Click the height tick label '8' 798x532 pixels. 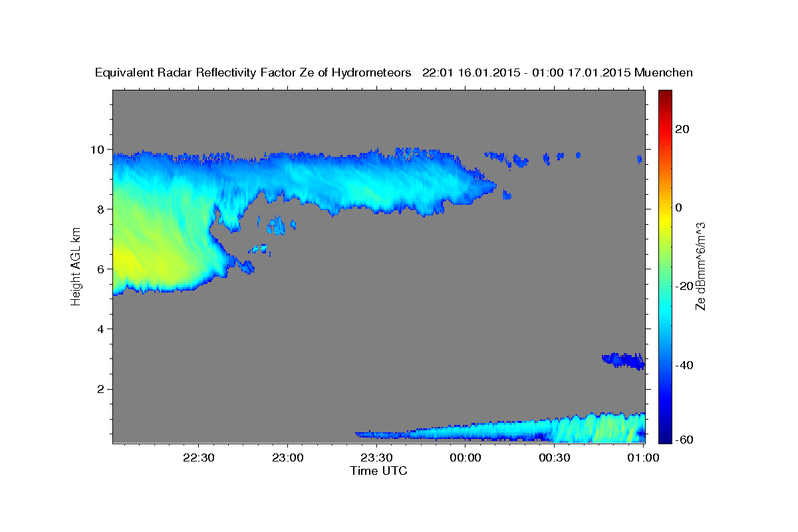[x=102, y=209]
